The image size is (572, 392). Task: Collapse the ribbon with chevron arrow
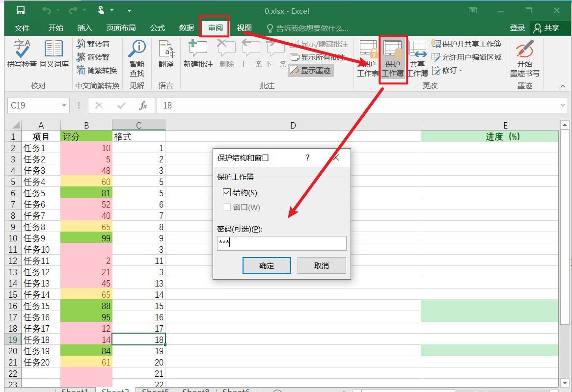563,86
